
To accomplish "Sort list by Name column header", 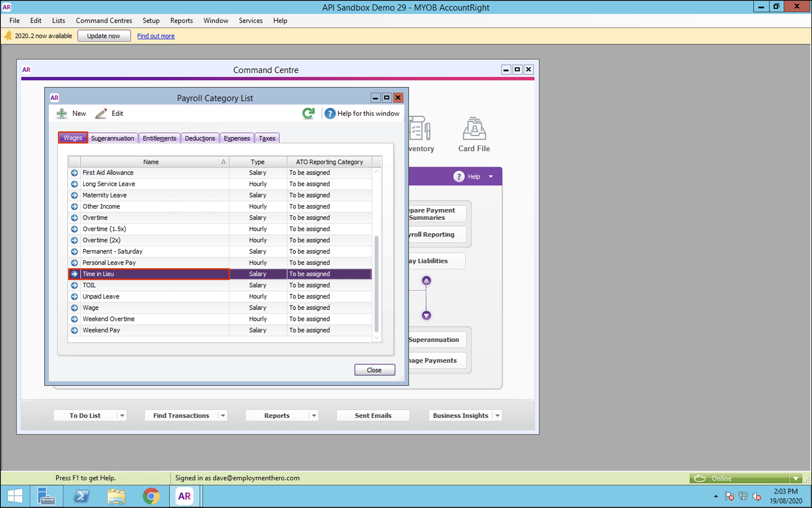I will [151, 162].
